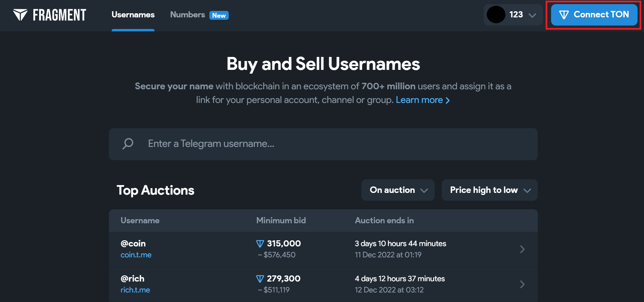644x302 pixels.
Task: Click the Fragment logo icon
Action: click(x=20, y=15)
